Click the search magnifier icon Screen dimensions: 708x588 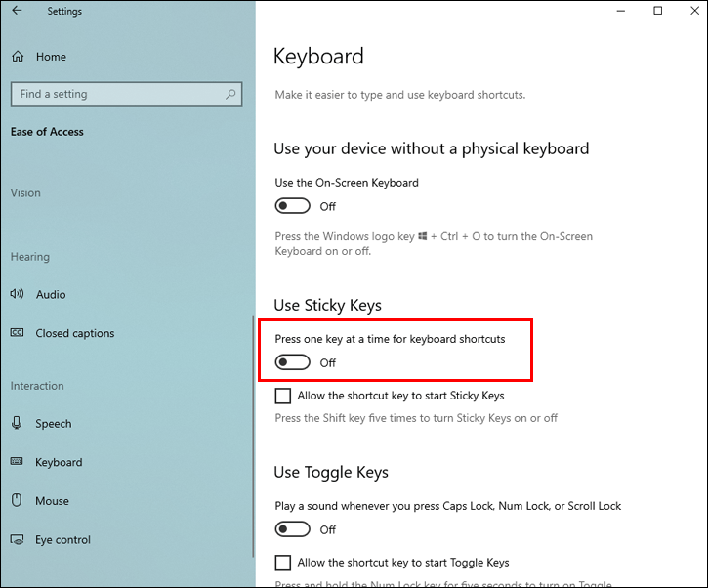(231, 94)
